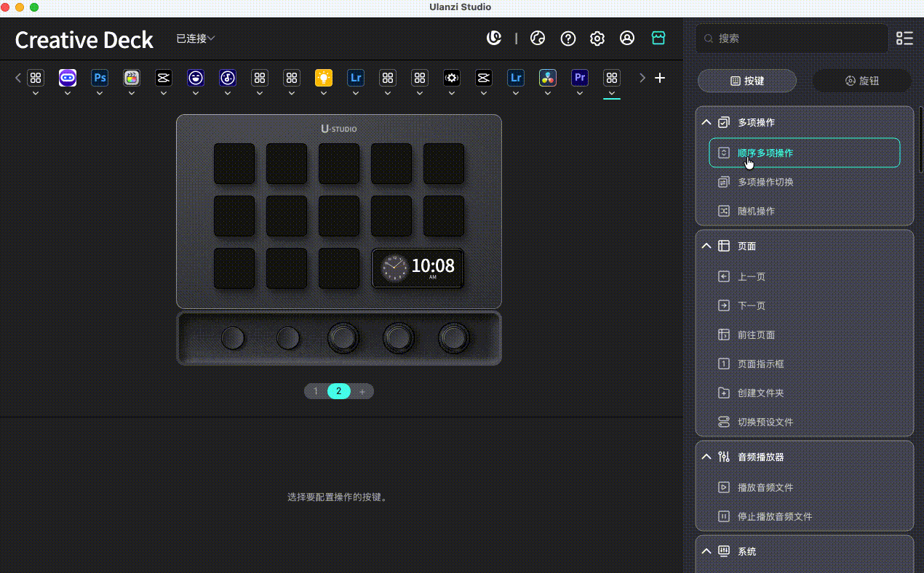Go to page 1 of the deck
924x573 pixels.
(316, 391)
